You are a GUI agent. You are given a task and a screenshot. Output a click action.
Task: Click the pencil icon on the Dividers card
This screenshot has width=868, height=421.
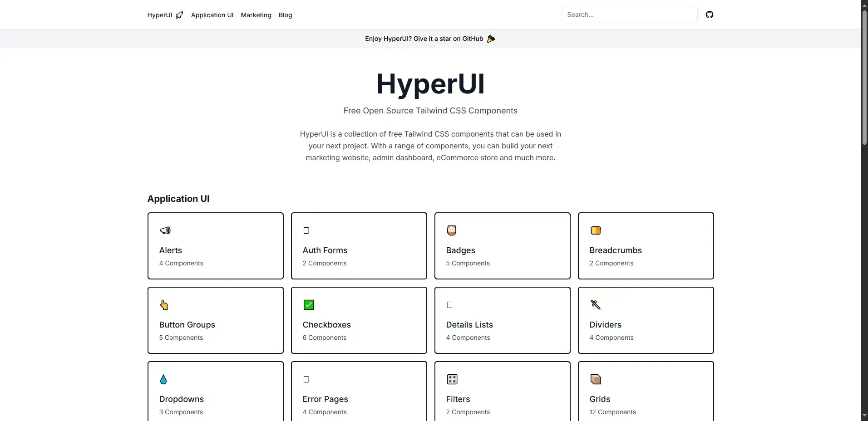[595, 304]
